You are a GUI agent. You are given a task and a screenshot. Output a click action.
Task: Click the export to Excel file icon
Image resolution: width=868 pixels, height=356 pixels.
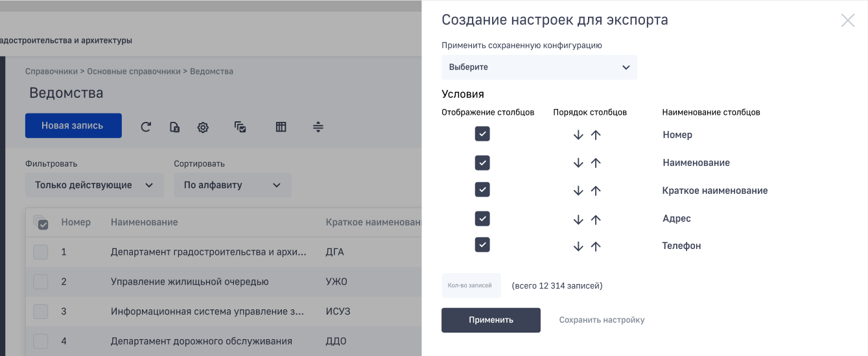[x=174, y=127]
